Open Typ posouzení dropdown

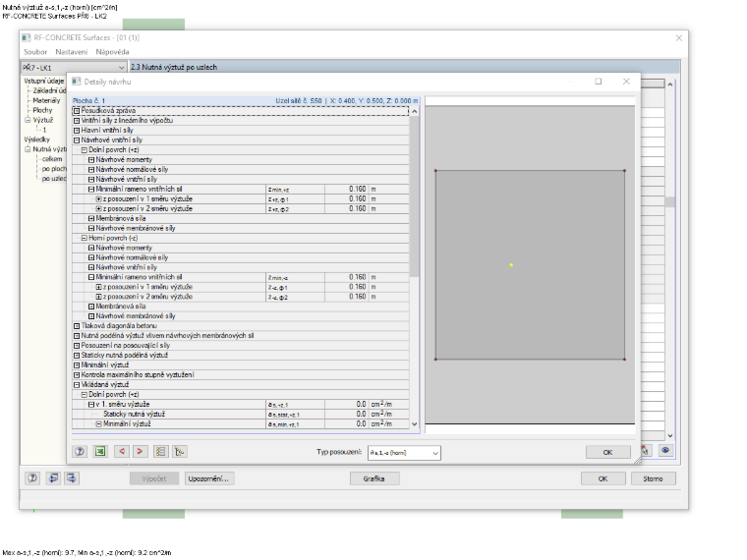[x=404, y=453]
